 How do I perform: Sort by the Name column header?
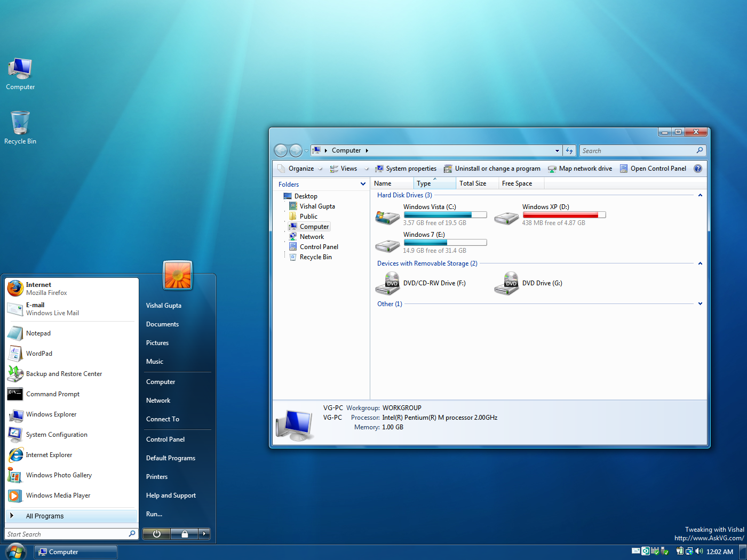(392, 183)
